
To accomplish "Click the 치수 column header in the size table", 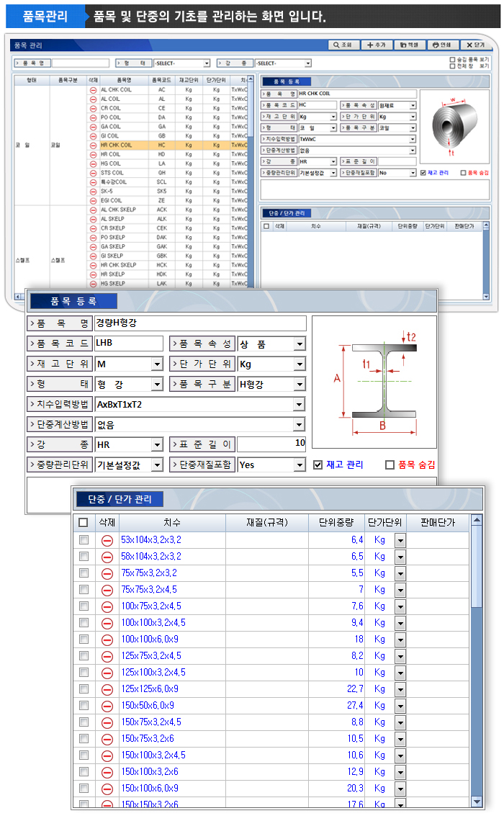I will click(172, 523).
